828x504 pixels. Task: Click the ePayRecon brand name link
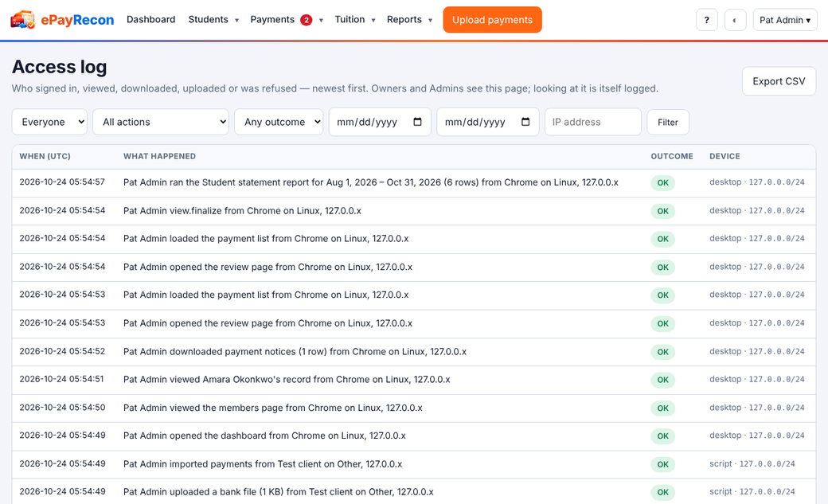click(78, 20)
